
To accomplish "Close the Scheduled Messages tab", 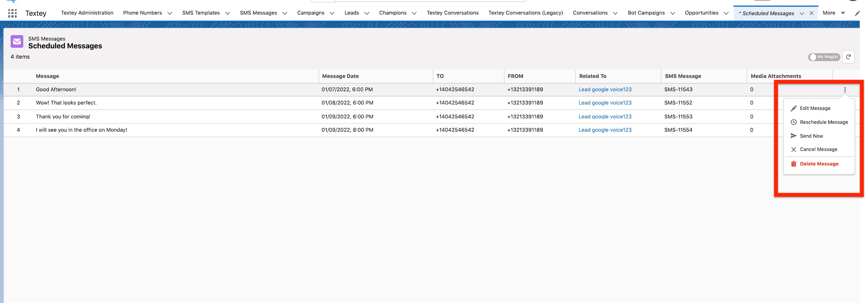I will tap(811, 13).
